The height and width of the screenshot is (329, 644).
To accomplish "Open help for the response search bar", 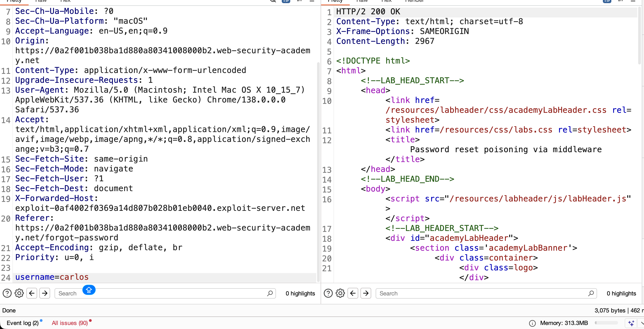I will (328, 293).
